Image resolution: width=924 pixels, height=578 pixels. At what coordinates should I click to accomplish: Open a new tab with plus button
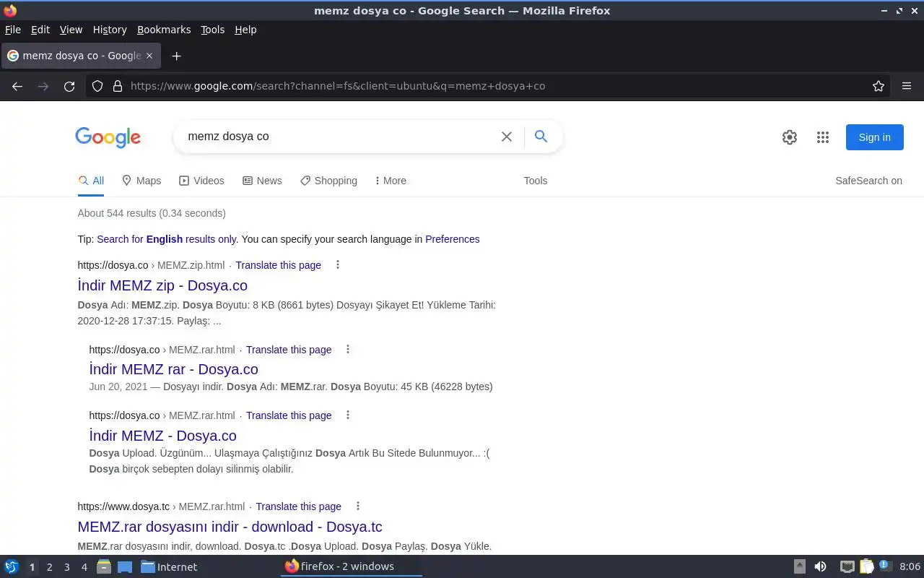point(176,56)
